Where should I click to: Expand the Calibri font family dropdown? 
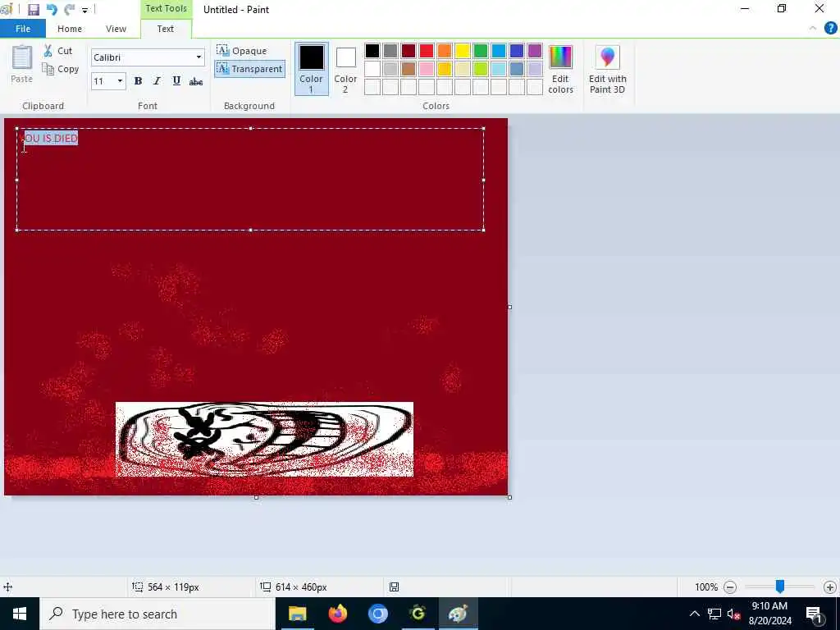(199, 57)
